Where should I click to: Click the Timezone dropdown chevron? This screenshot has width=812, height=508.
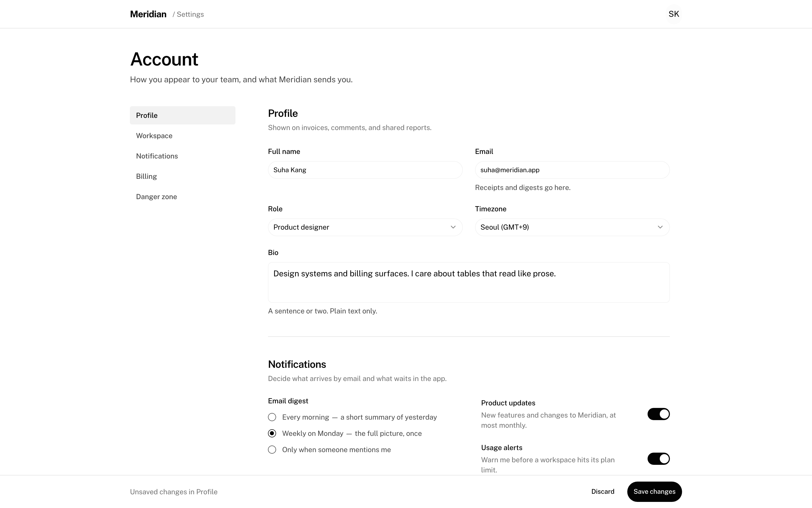pos(660,227)
